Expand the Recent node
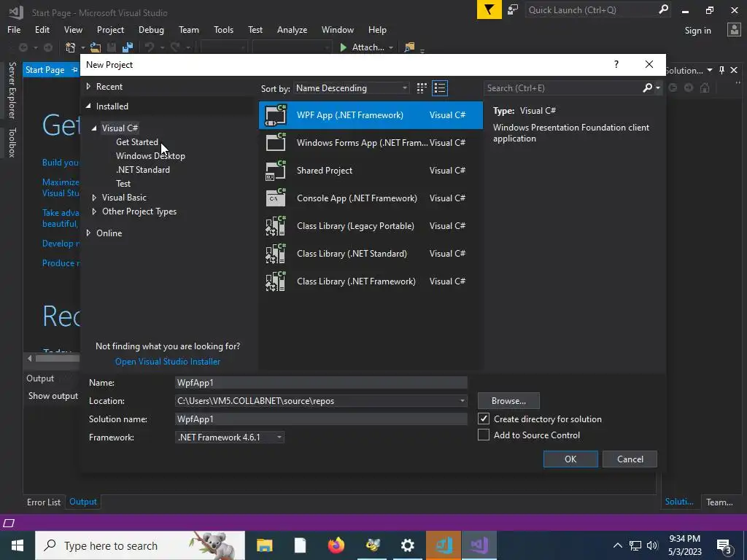747x560 pixels. click(x=88, y=86)
